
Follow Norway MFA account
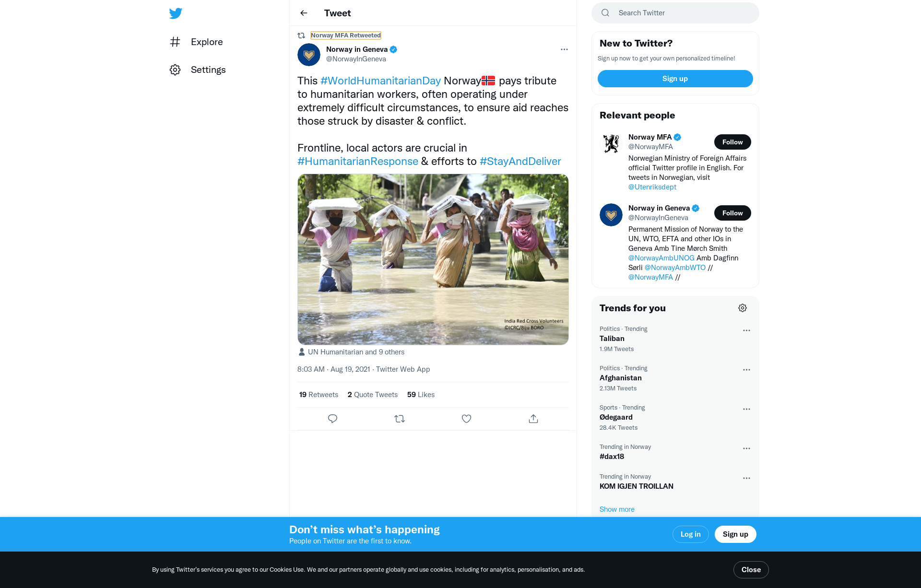tap(732, 142)
